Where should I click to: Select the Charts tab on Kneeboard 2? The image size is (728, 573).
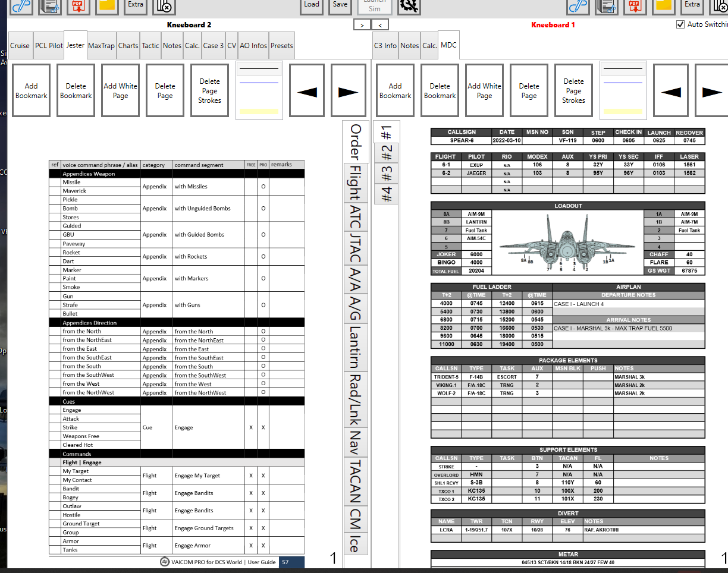[128, 45]
